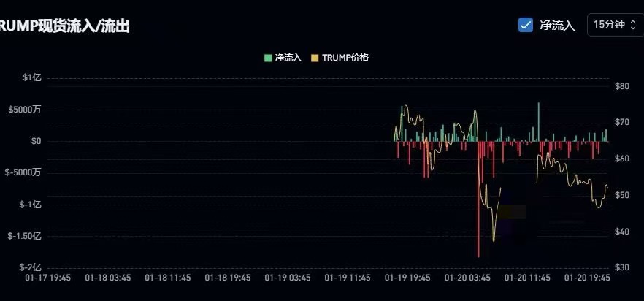This screenshot has height=301, width=644.
Task: Click the $50 price axis label
Action: (x=622, y=195)
